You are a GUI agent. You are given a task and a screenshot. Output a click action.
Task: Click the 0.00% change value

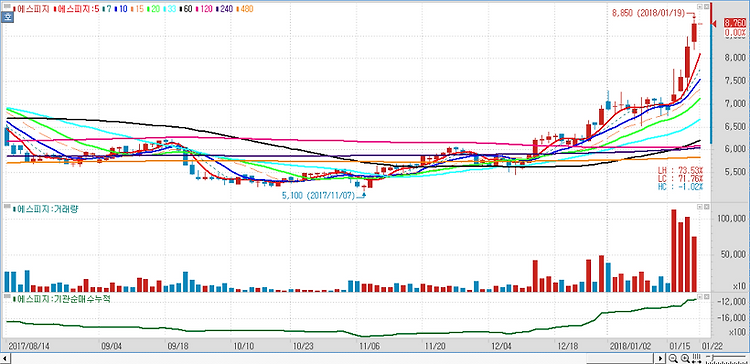735,33
